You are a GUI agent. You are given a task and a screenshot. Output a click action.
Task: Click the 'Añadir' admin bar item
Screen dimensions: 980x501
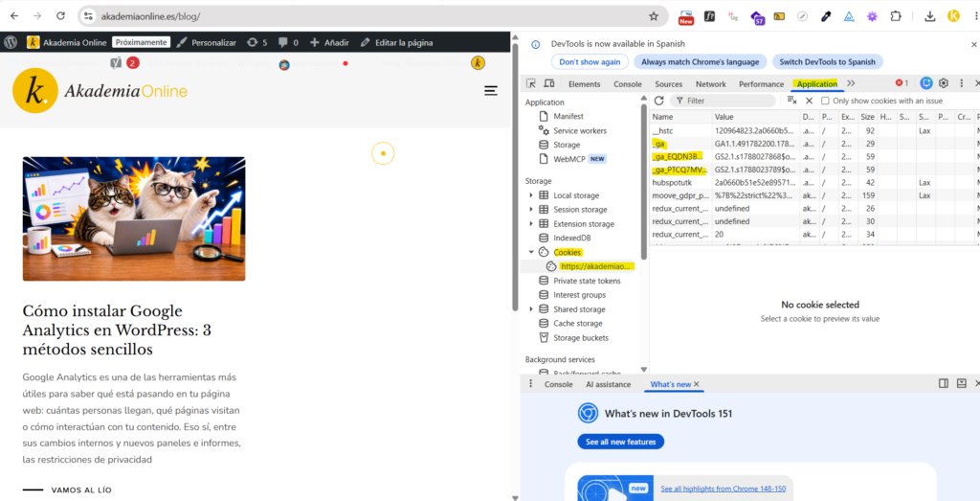(x=330, y=42)
